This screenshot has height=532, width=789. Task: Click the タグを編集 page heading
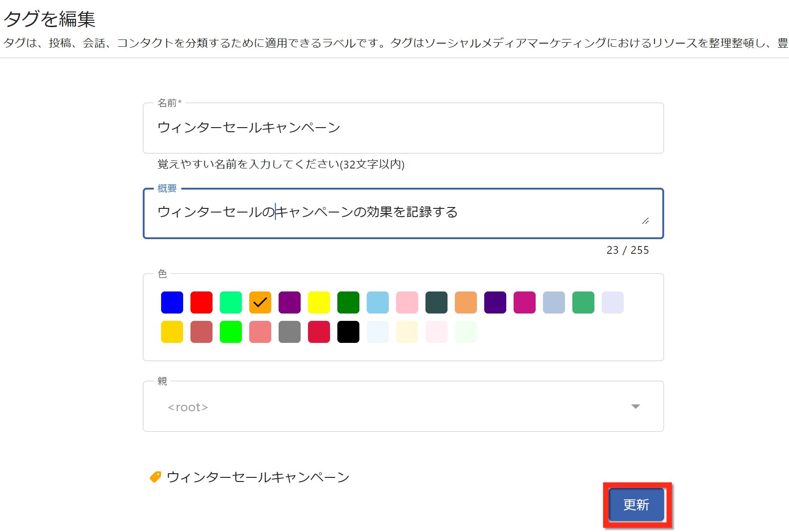click(x=50, y=19)
